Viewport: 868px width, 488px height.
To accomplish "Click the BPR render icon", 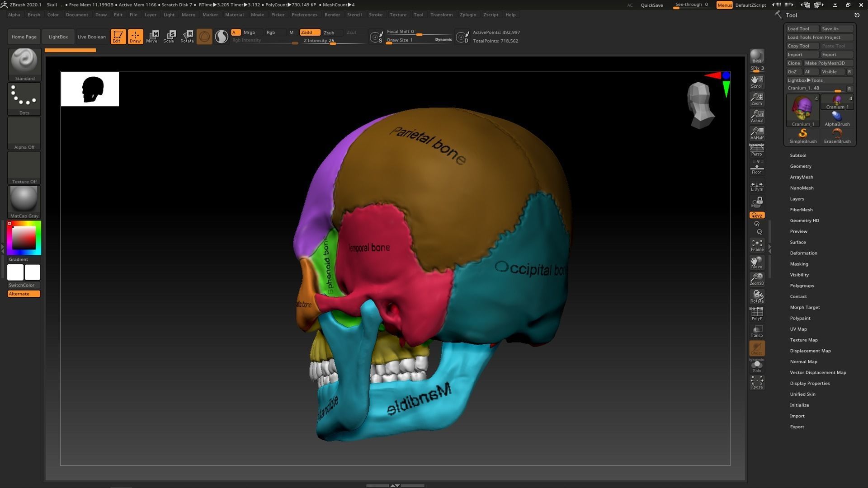I will pyautogui.click(x=757, y=58).
